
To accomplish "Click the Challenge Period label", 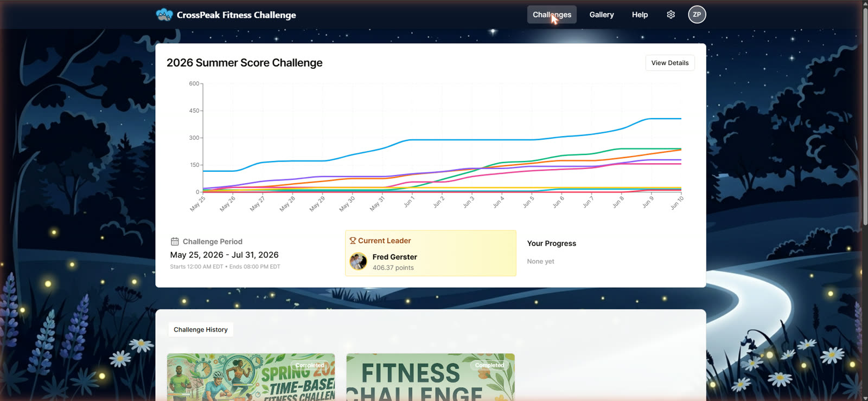I will [x=213, y=242].
